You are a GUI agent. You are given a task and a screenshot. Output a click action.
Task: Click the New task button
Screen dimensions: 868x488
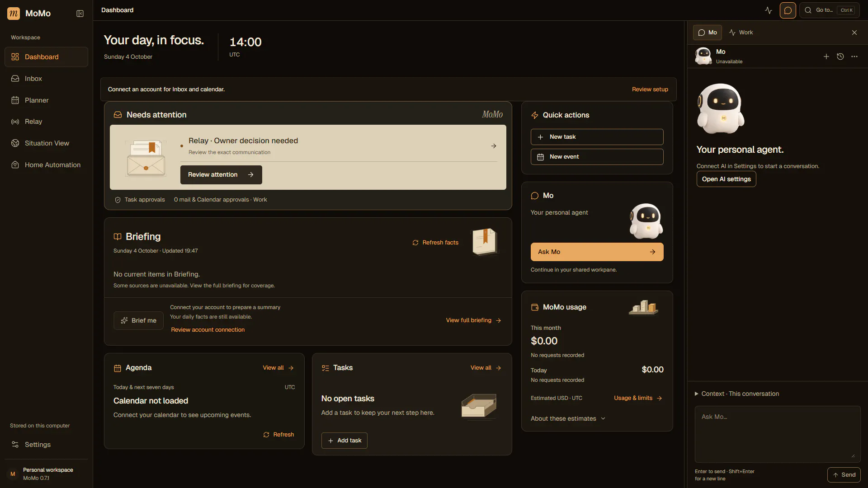click(x=597, y=137)
